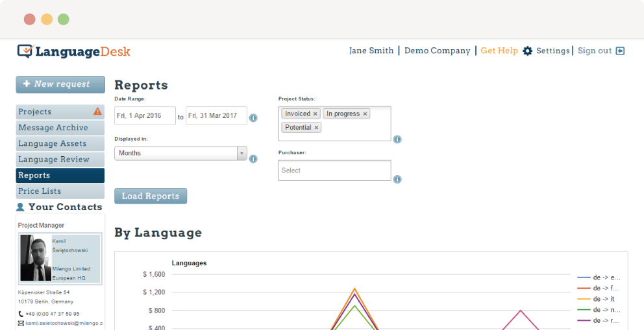The height and width of the screenshot is (330, 644).
Task: Open the Projects menu item
Action: pyautogui.click(x=60, y=112)
